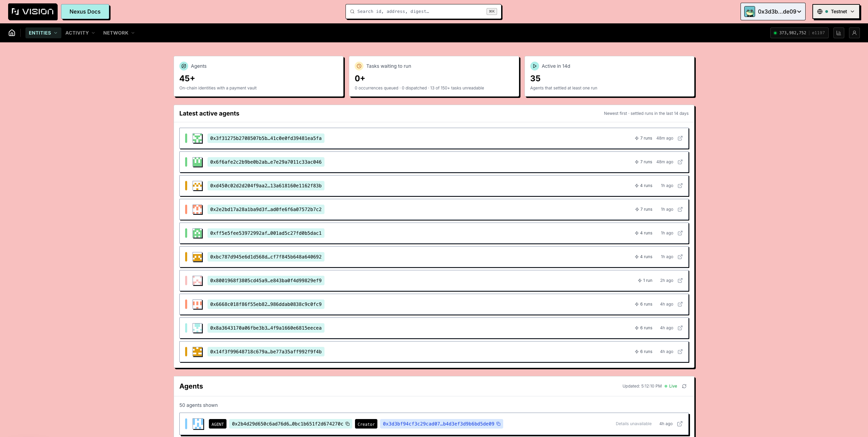Viewport: 868px width, 437px height.
Task: Click the identicon of agent 0x14f3f996
Action: click(198, 352)
